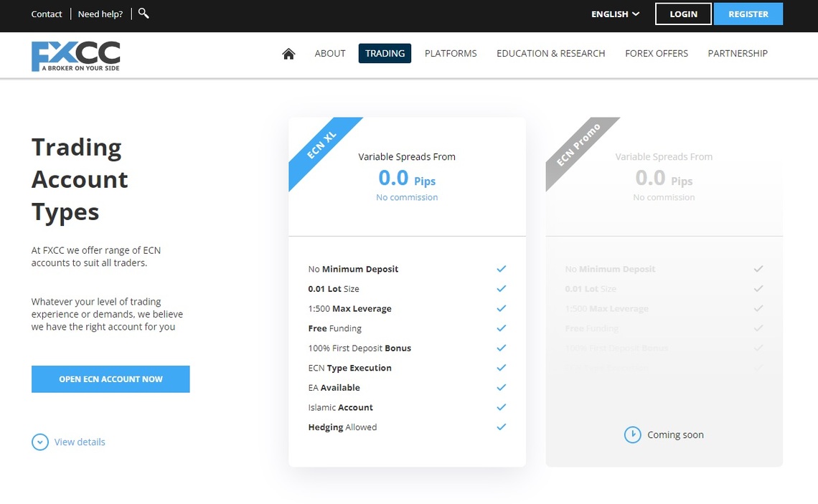Click the 'ECN Type Execution' row text in the ECN XL card
The image size is (818, 504).
(x=349, y=368)
